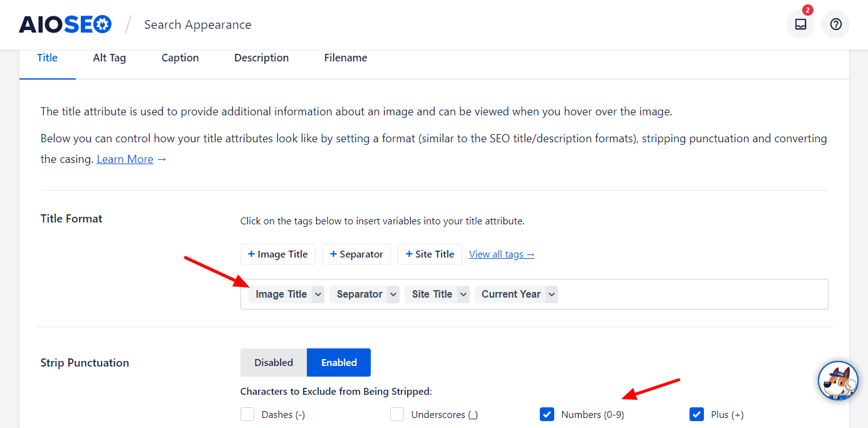This screenshot has width=868, height=428.
Task: Open the View all tags link
Action: point(501,254)
